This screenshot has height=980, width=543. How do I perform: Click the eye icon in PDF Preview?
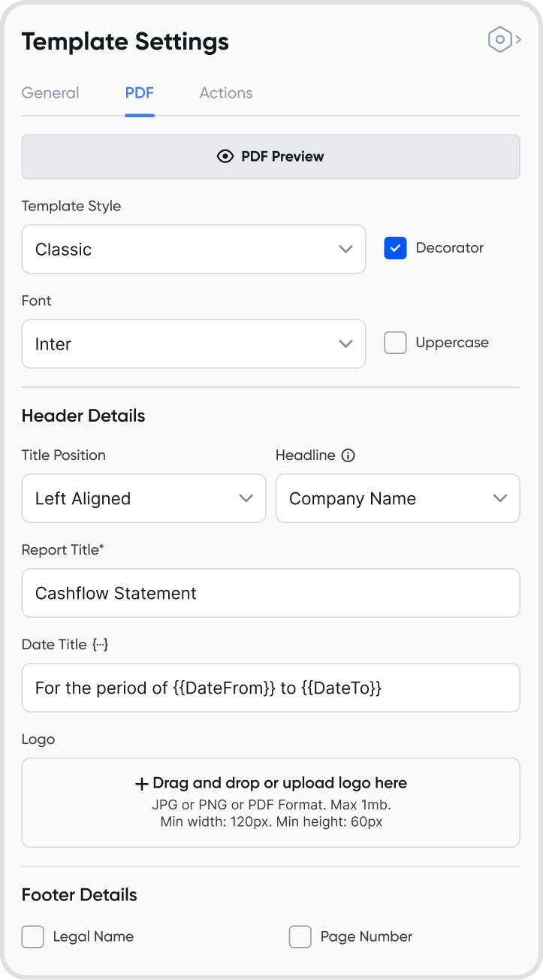[x=225, y=156]
